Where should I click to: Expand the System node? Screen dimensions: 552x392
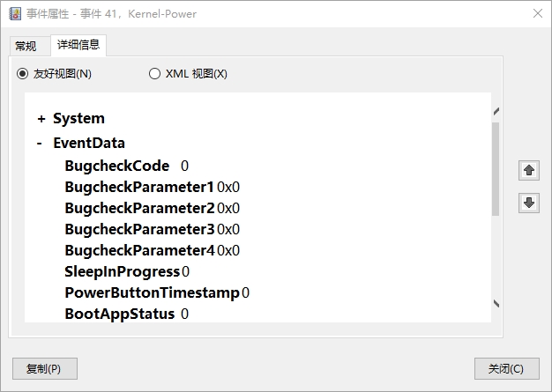(41, 119)
